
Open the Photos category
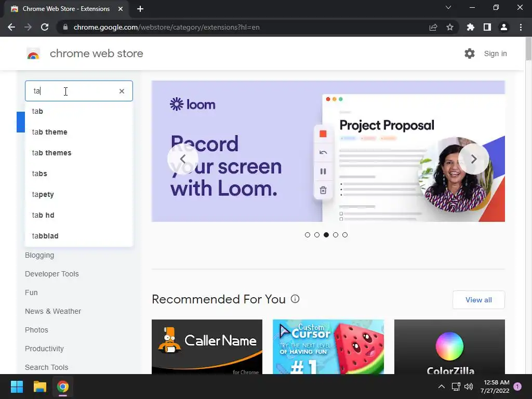[x=36, y=330]
